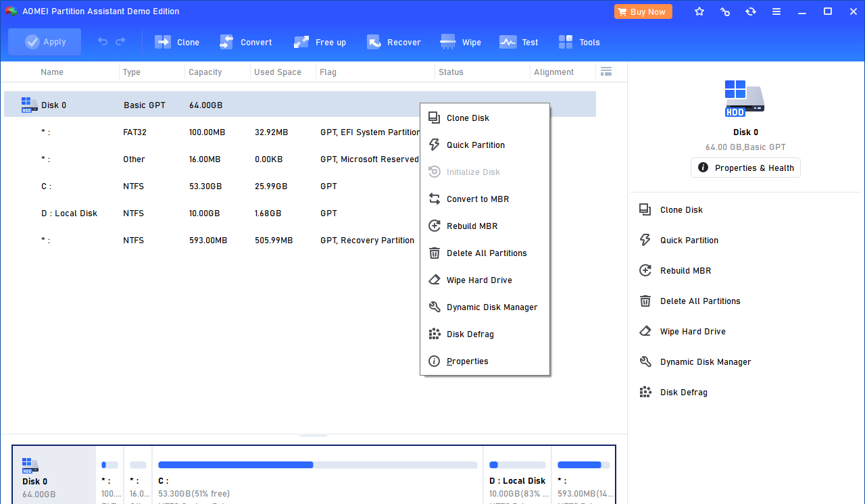Open the Recover toolbar item
Image resolution: width=865 pixels, height=504 pixels.
[394, 42]
